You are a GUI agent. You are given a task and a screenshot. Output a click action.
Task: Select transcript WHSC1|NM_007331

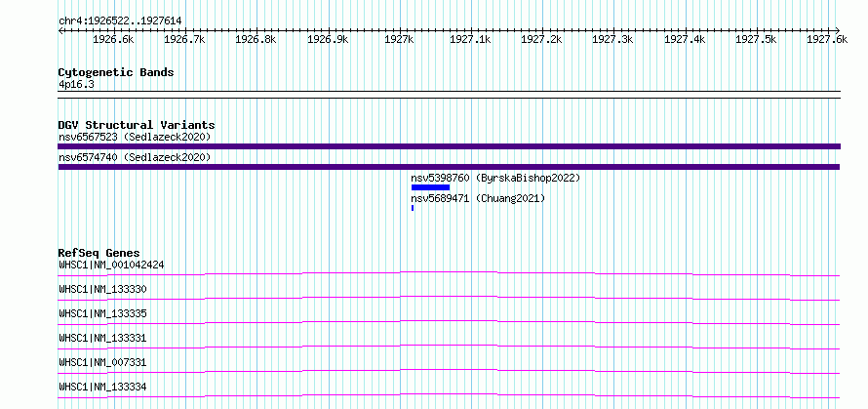pyautogui.click(x=103, y=362)
